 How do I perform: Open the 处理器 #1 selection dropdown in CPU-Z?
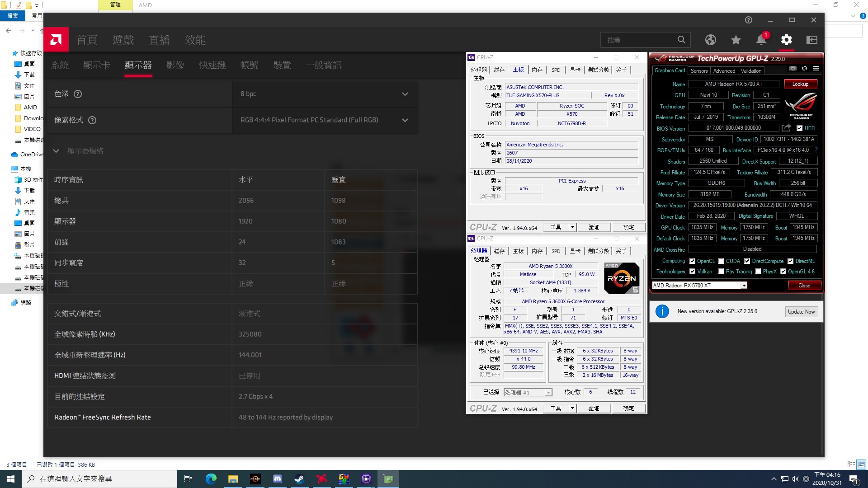[528, 392]
